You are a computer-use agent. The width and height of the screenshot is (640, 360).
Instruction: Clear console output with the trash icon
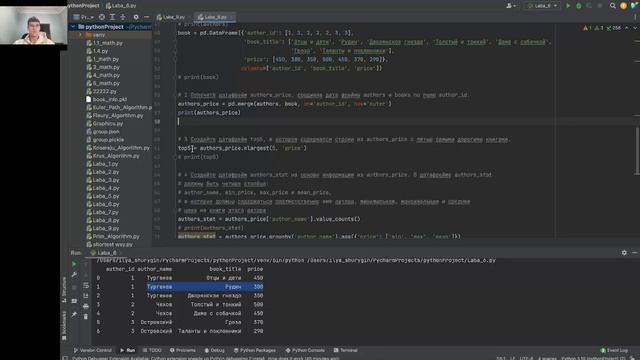point(86,316)
